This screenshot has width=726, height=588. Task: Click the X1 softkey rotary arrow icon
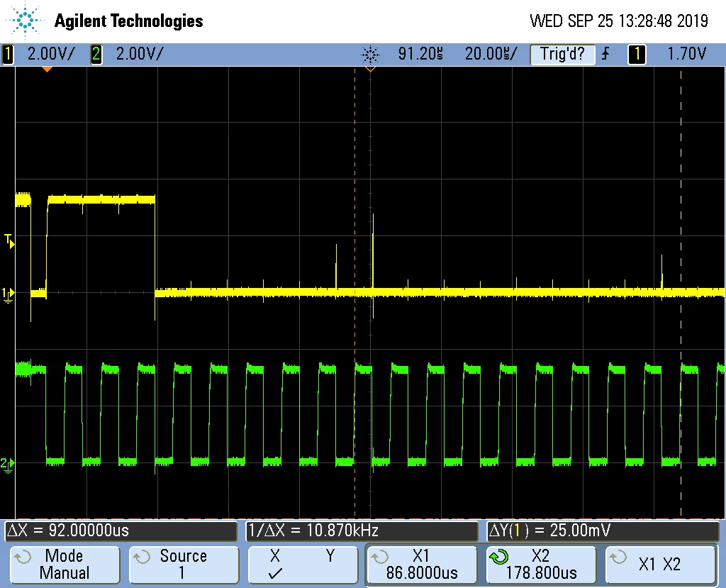click(x=380, y=557)
